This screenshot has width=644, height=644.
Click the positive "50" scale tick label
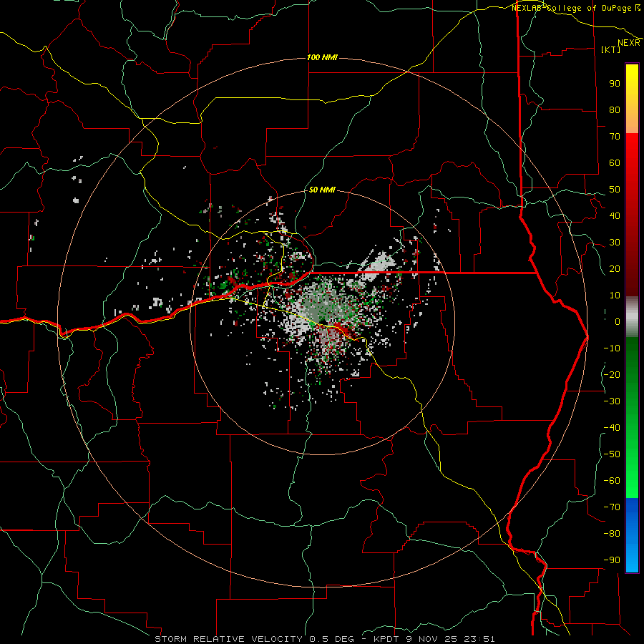click(x=615, y=190)
